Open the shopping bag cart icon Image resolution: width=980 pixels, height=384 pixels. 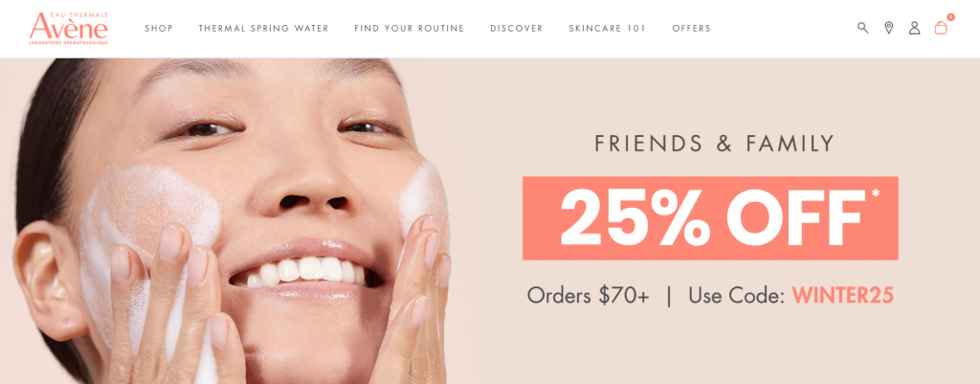point(941,28)
